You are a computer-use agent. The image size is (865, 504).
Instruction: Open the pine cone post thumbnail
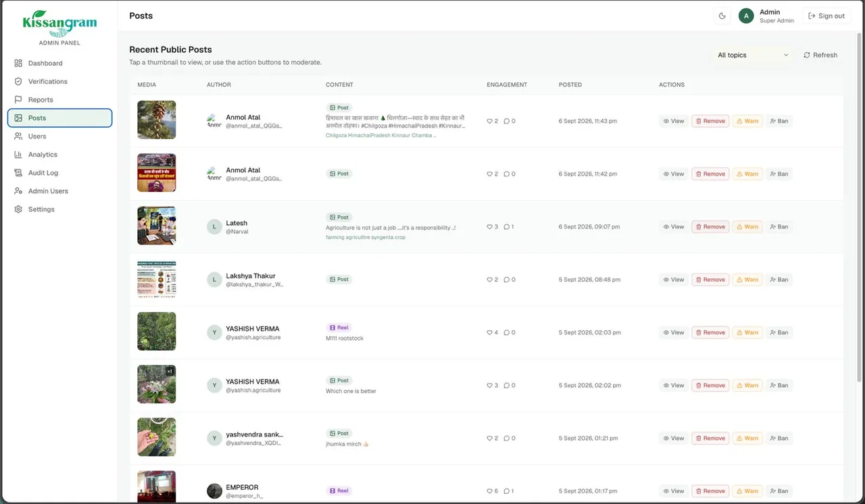pos(157,120)
